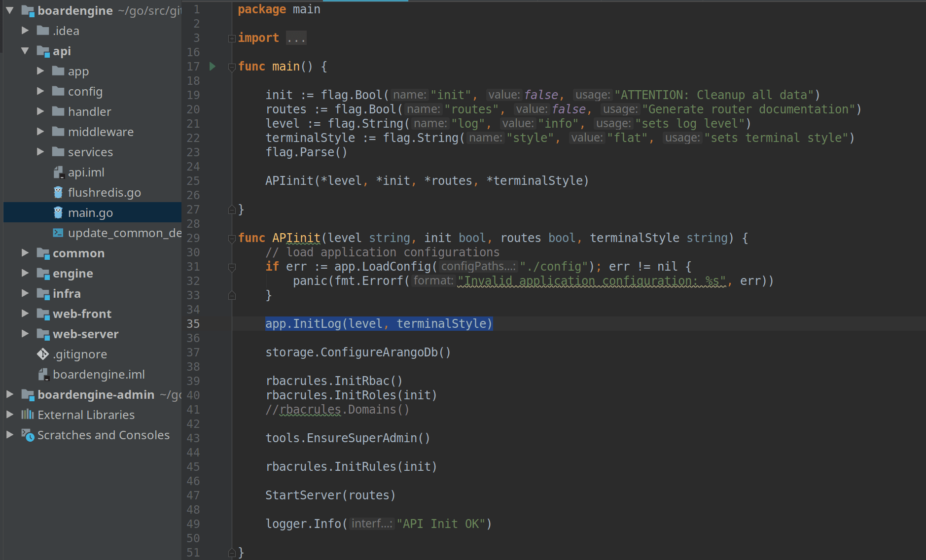Click the Go gopher icon for main.go

[58, 212]
